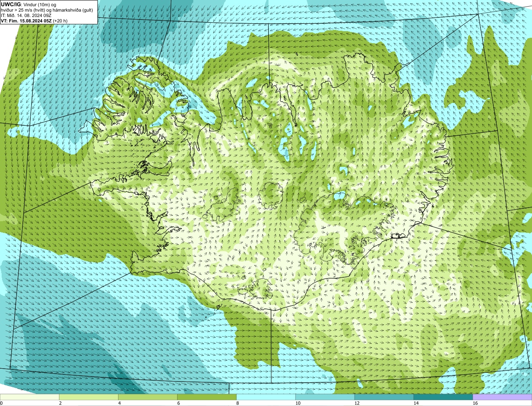Screen dimensions: 532x406
Task: Click the legend scale label '8'
Action: pyautogui.click(x=237, y=403)
